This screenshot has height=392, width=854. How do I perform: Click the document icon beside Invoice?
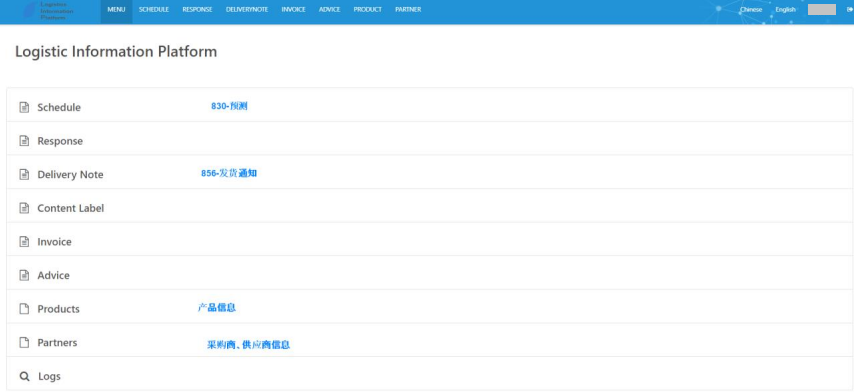point(24,242)
